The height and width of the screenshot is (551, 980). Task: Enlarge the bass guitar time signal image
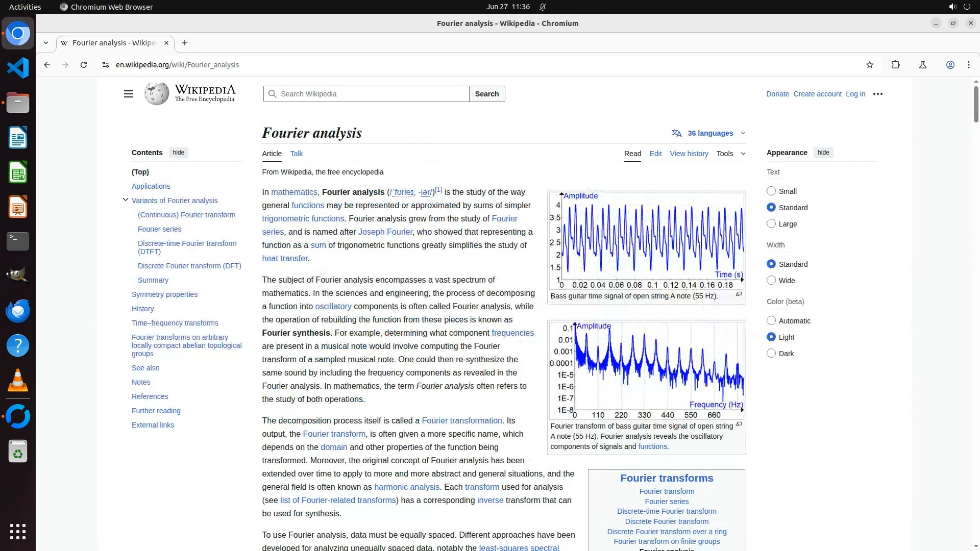[739, 294]
